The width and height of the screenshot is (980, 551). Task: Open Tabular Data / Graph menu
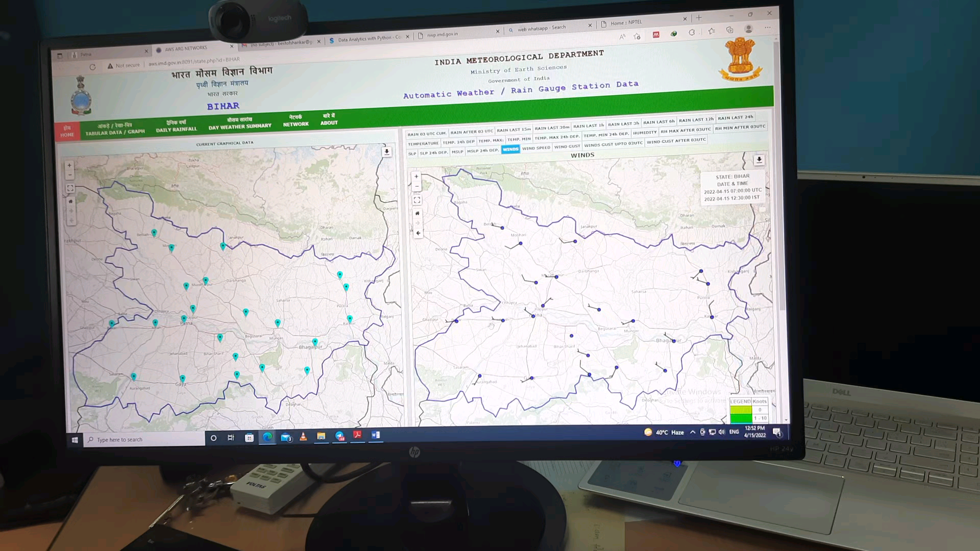(x=115, y=129)
